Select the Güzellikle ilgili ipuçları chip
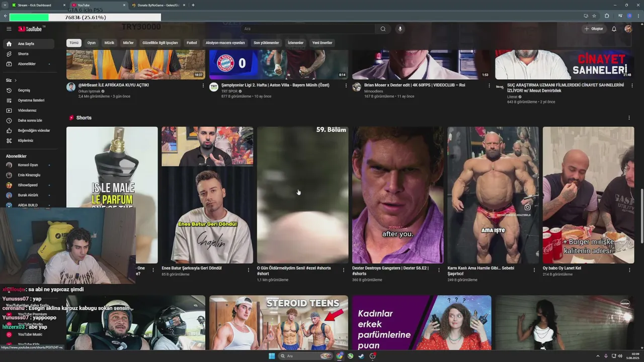Image resolution: width=644 pixels, height=362 pixels. (x=160, y=43)
